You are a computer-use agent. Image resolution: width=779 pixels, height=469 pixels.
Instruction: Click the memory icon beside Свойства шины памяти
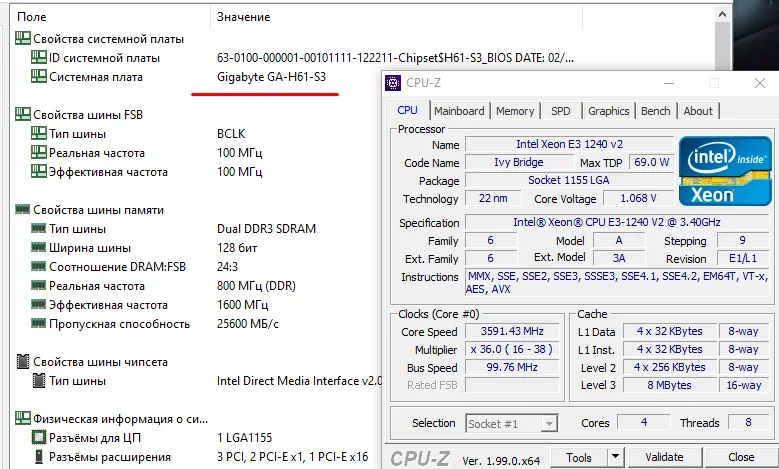[x=22, y=209]
